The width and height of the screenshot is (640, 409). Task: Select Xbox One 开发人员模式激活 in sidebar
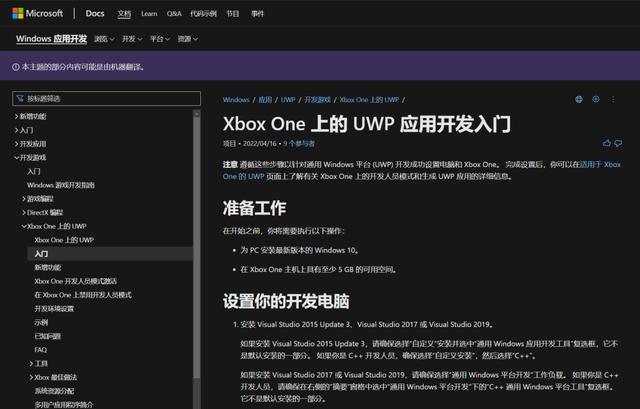(76, 281)
